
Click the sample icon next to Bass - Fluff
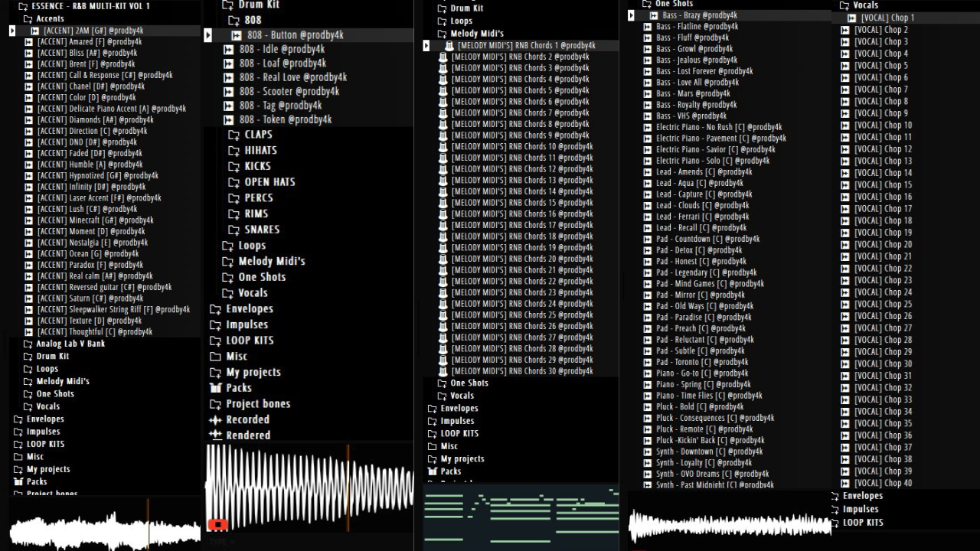tap(648, 37)
